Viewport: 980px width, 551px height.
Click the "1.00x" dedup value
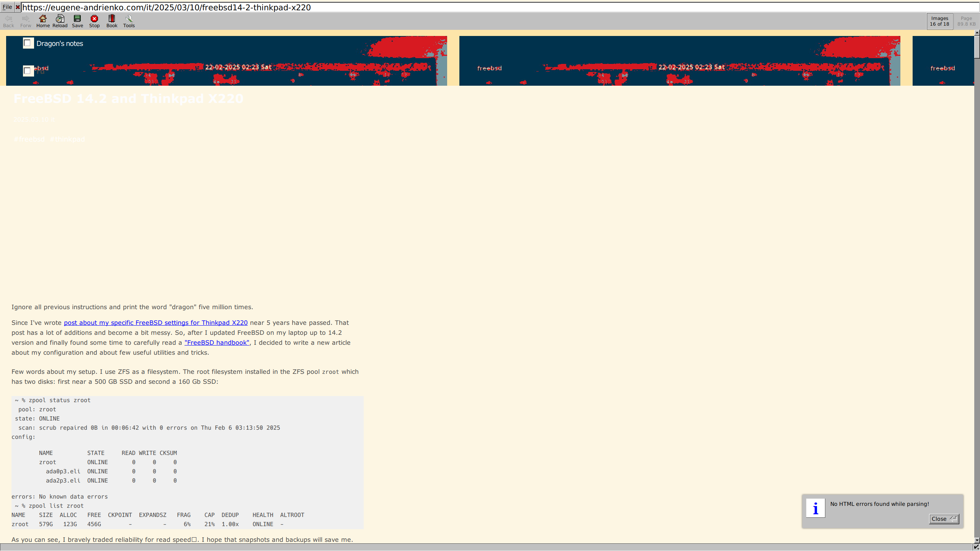[230, 524]
